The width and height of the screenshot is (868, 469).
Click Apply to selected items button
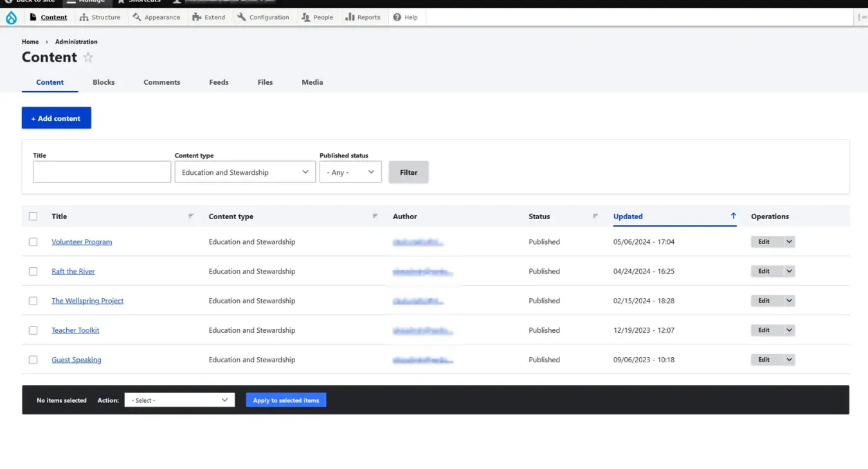(x=286, y=400)
